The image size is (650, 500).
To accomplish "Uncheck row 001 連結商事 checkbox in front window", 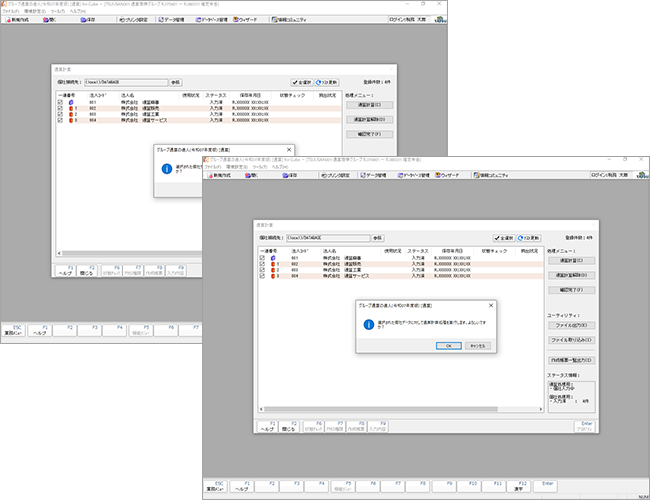I will [x=262, y=258].
